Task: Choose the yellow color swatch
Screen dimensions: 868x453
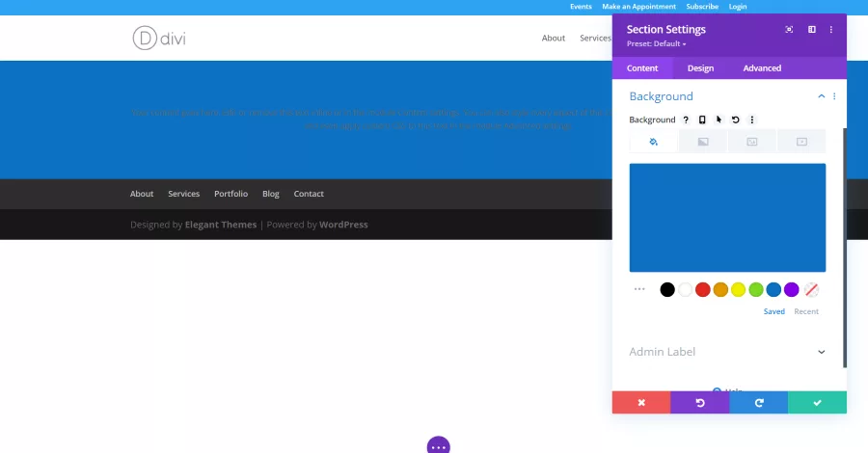Action: [x=738, y=289]
